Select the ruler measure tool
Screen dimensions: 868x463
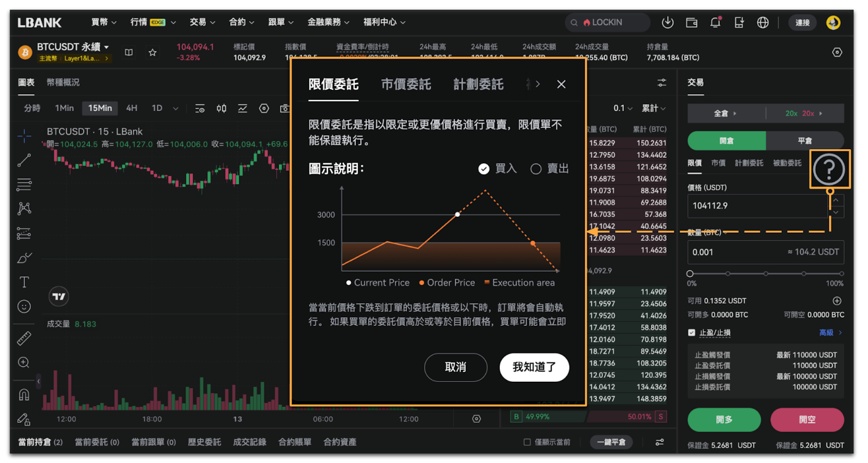(x=24, y=338)
